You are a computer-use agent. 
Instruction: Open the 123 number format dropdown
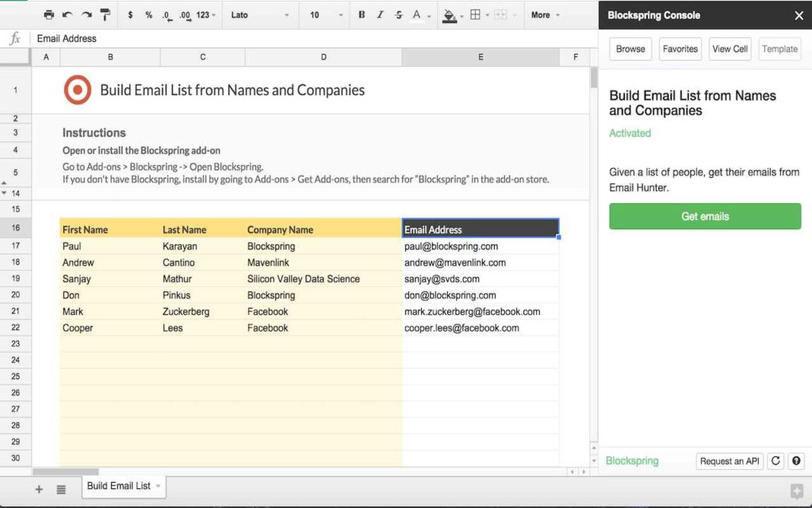click(x=207, y=15)
